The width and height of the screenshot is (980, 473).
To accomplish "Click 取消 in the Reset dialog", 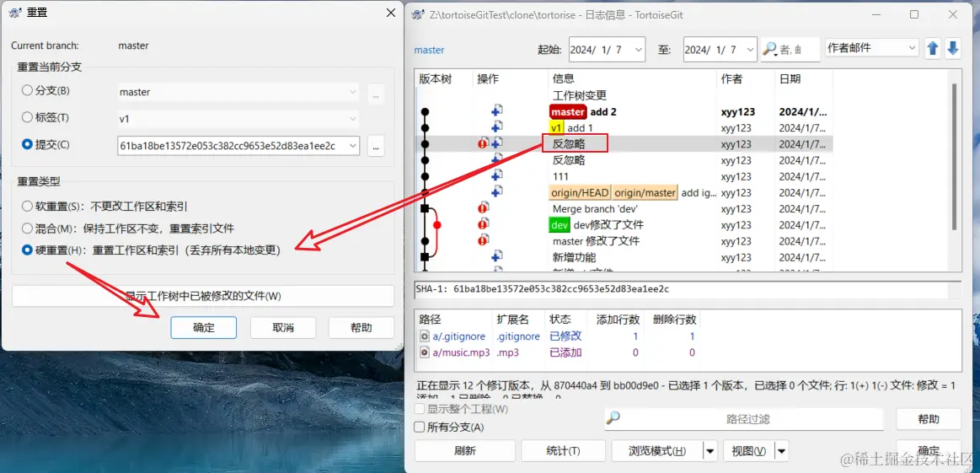I will 283,327.
